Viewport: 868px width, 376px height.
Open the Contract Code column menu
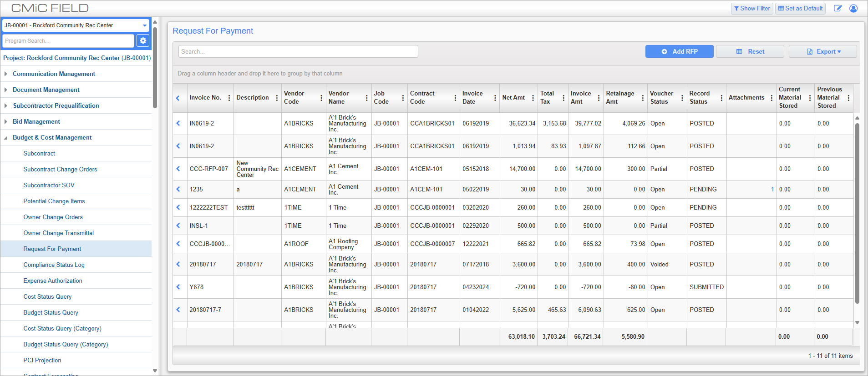(x=455, y=98)
